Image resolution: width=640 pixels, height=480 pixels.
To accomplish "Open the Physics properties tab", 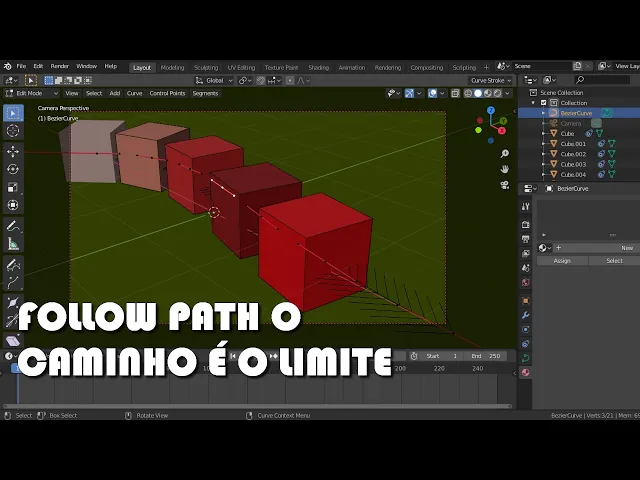I will point(526,329).
